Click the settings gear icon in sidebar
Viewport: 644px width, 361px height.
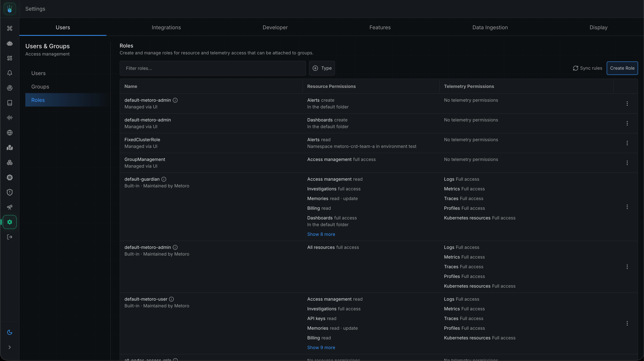[10, 222]
